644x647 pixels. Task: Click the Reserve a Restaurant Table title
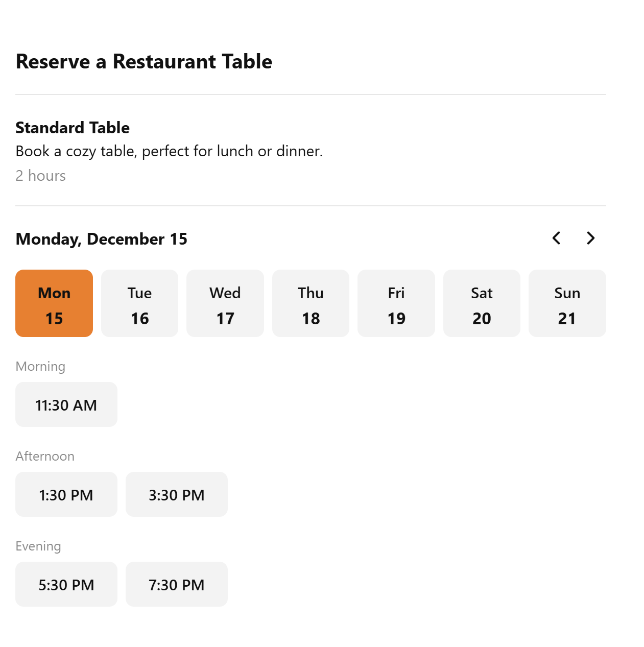click(144, 62)
